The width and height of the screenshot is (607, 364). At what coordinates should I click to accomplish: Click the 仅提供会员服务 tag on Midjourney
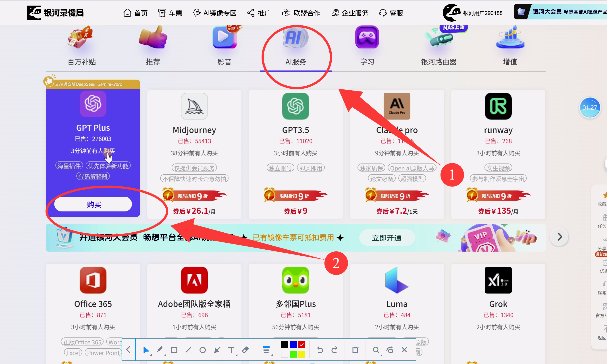[194, 168]
